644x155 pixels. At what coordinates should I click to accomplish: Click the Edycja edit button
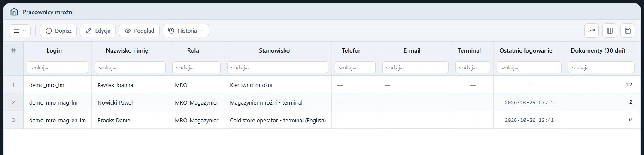98,31
